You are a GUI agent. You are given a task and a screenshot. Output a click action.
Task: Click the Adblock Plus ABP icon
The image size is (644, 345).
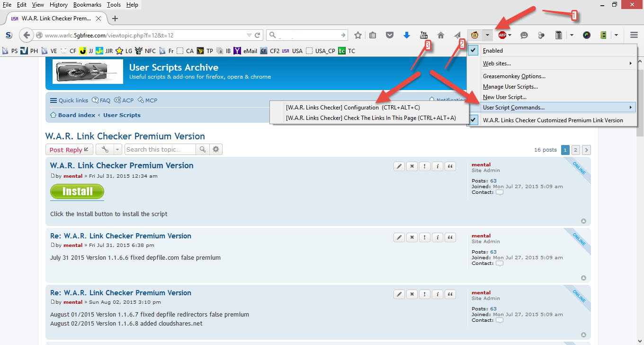[x=502, y=35]
